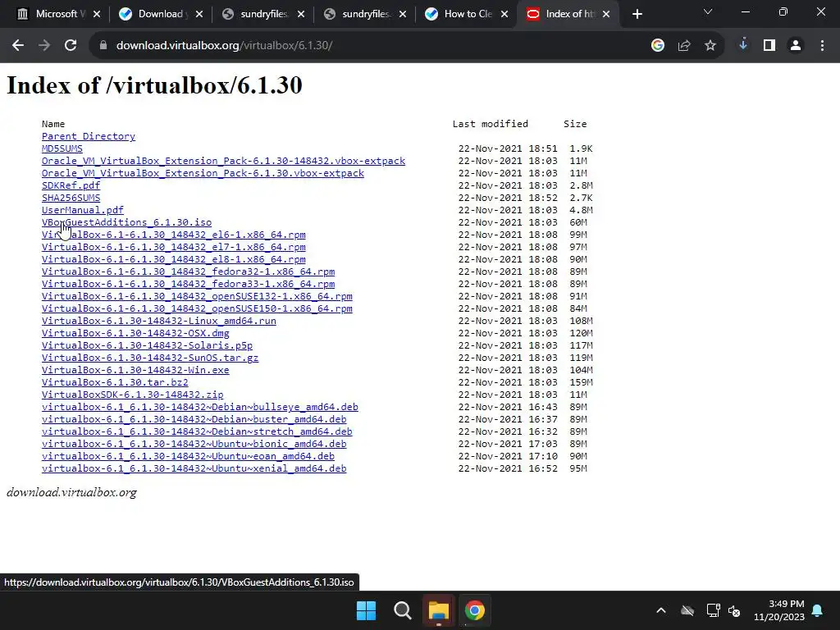840x630 pixels.
Task: Close the How to Cle tab
Action: point(504,15)
